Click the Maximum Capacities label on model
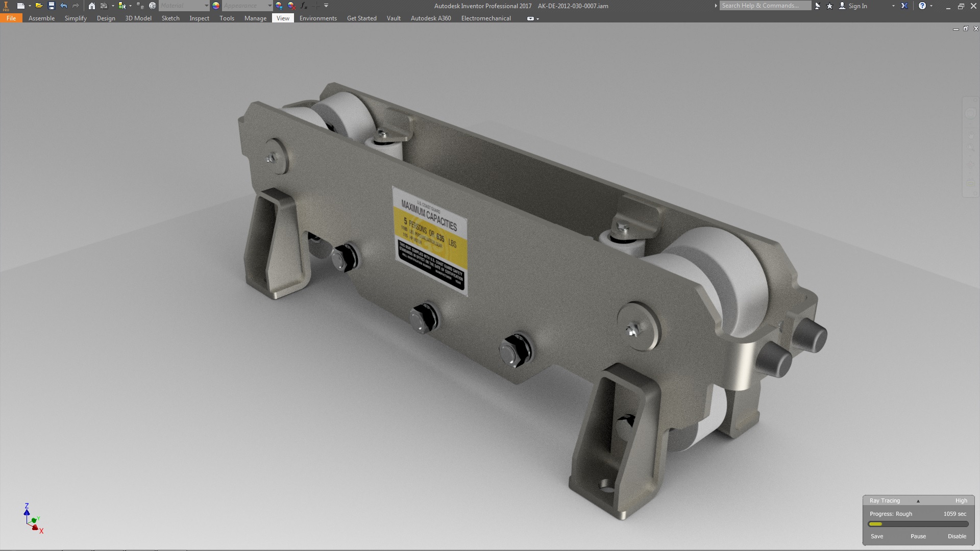This screenshot has width=980, height=551. pyautogui.click(x=430, y=241)
